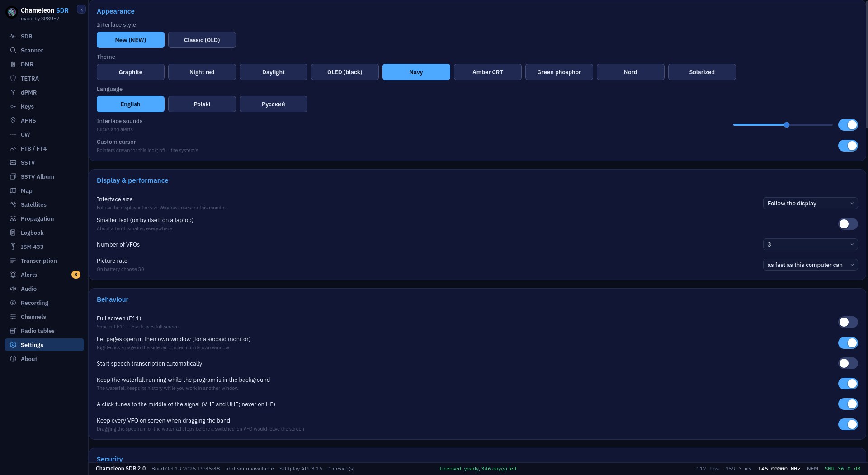Click the Satellites icon
Viewport: 868px width, 475px height.
coord(13,204)
